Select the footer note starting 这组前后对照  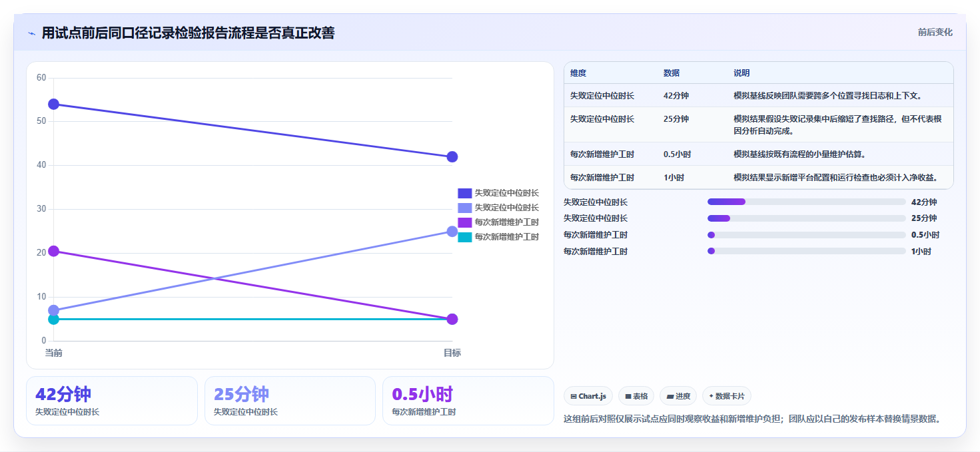tap(752, 419)
